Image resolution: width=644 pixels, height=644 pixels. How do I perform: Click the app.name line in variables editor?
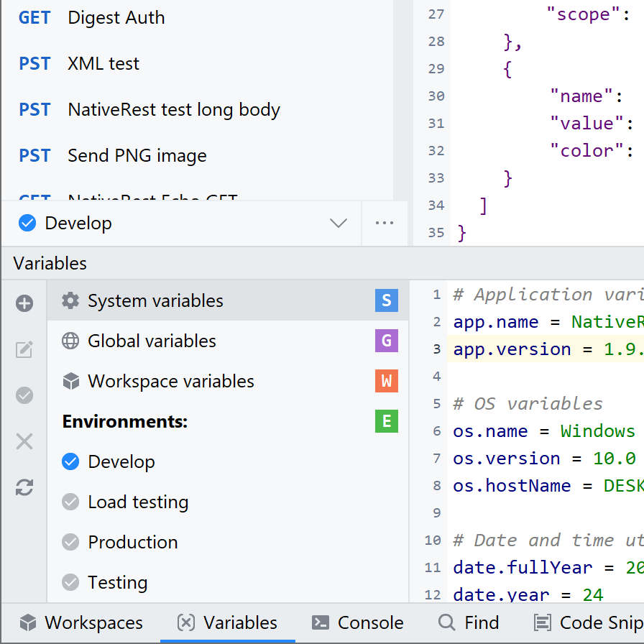pos(548,322)
